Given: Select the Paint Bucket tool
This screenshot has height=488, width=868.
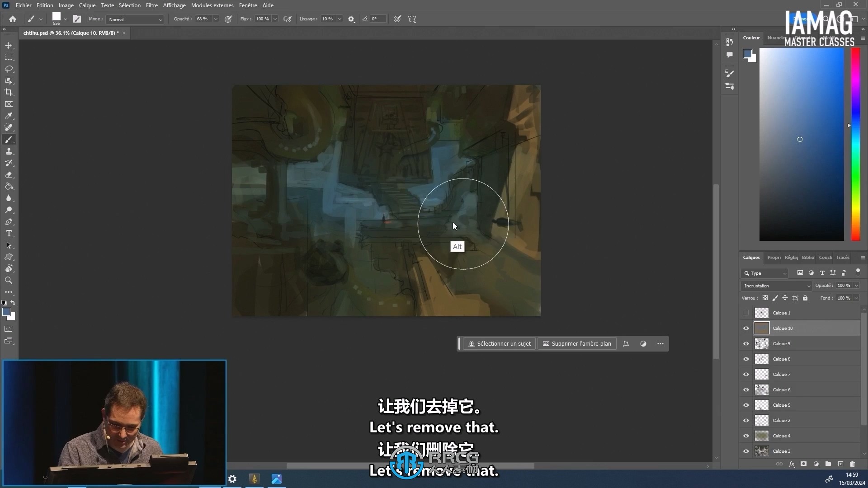Looking at the screenshot, I should pyautogui.click(x=9, y=187).
